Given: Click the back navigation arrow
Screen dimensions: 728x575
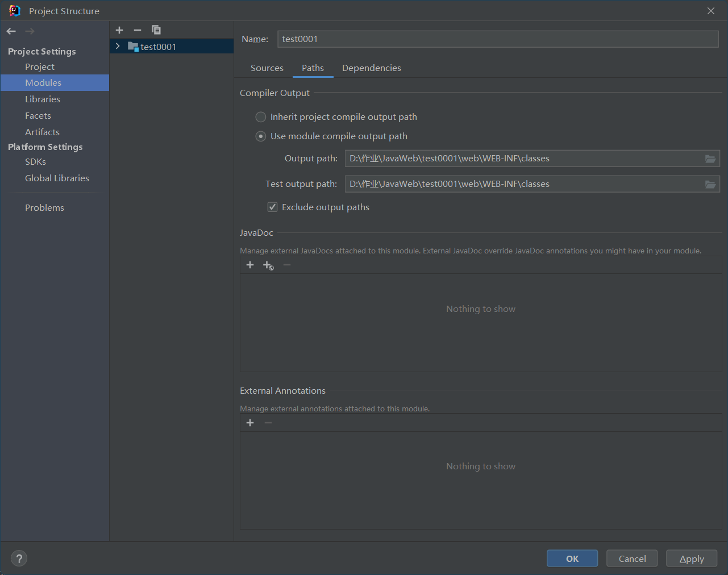Looking at the screenshot, I should pyautogui.click(x=11, y=31).
